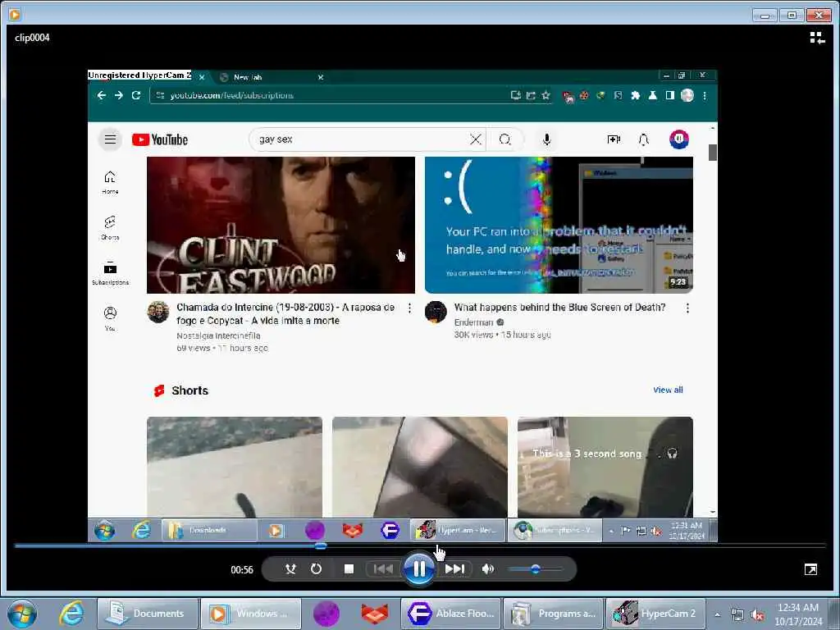Viewport: 840px width, 630px height.
Task: Open the '3 second song' Short
Action: pyautogui.click(x=605, y=467)
